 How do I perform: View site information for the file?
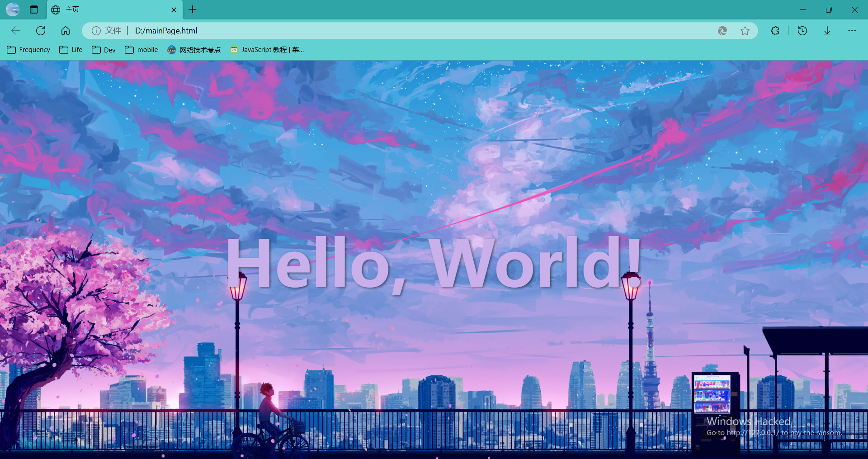pos(96,31)
